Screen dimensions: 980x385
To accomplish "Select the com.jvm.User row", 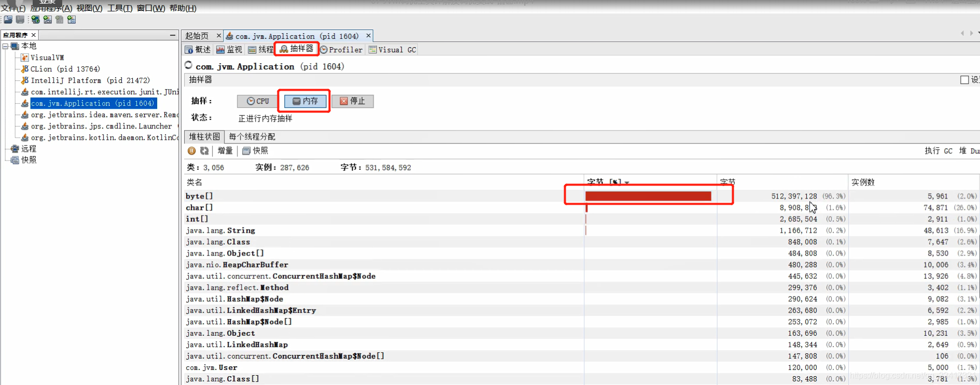I will coord(581,367).
